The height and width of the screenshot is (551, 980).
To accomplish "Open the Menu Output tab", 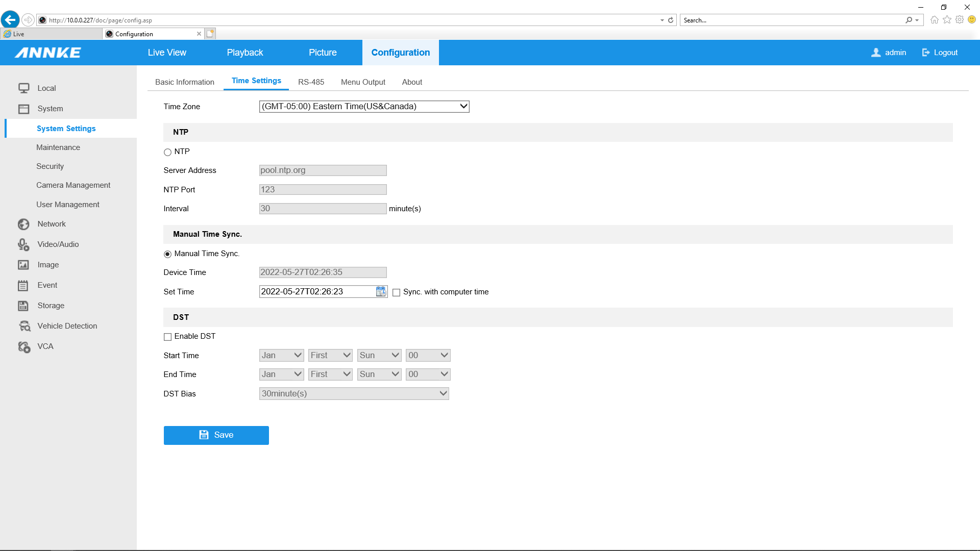I will [363, 82].
